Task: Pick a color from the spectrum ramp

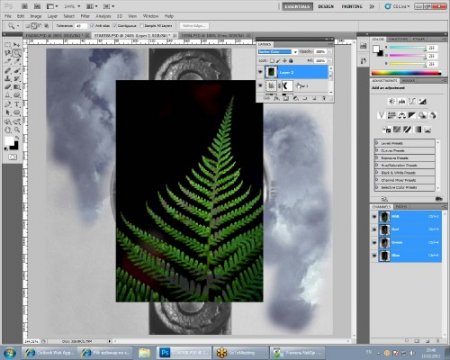Action: coord(406,73)
